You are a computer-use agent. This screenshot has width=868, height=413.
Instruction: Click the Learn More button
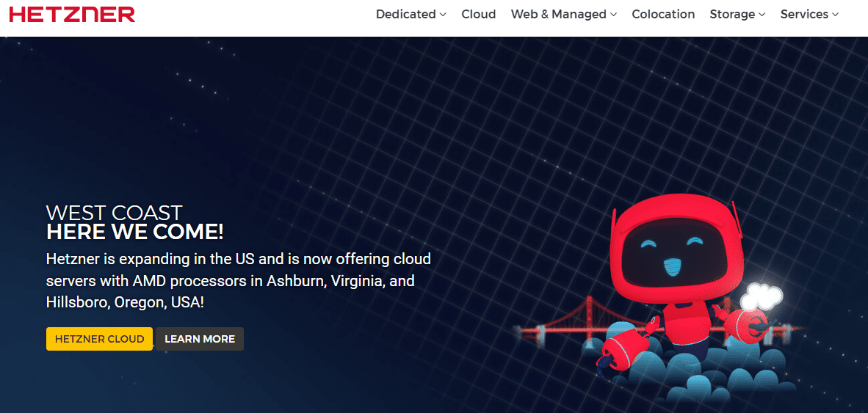pyautogui.click(x=200, y=339)
